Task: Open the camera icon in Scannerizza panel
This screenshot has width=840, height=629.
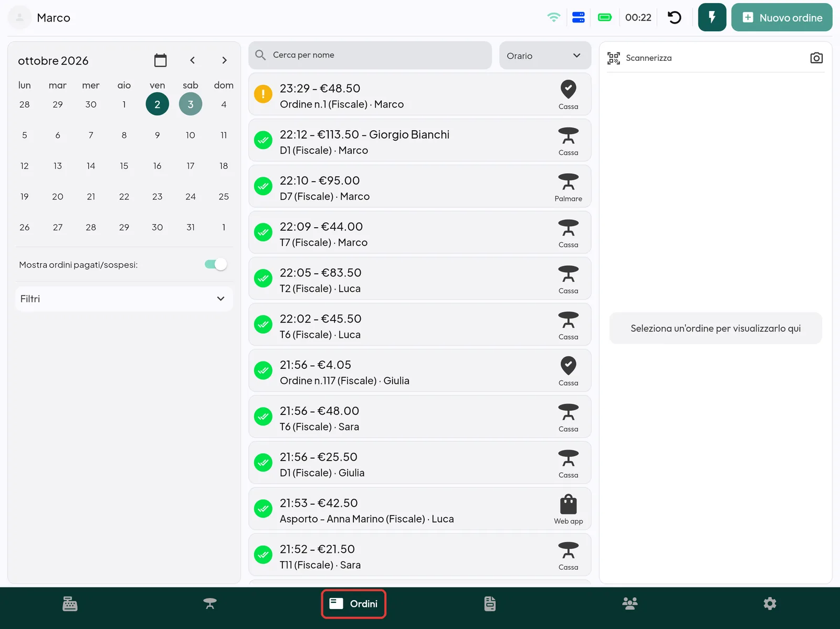Action: click(816, 58)
